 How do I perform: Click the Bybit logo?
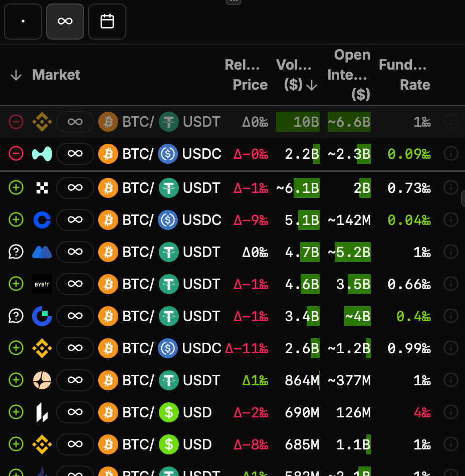pyautogui.click(x=42, y=284)
